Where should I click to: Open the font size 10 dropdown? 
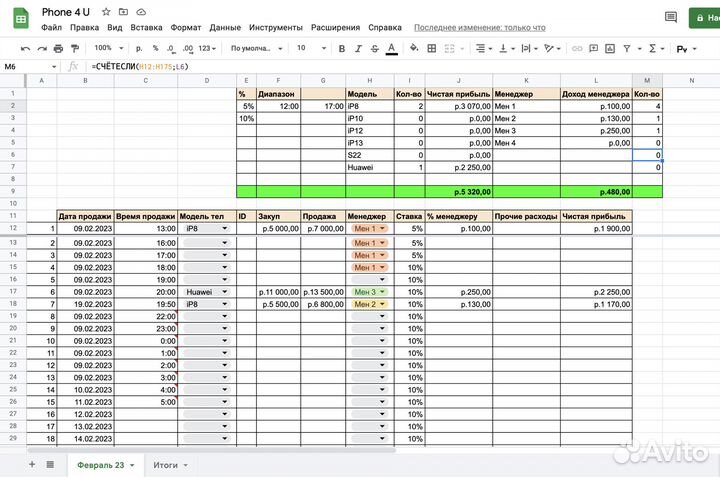click(x=311, y=48)
